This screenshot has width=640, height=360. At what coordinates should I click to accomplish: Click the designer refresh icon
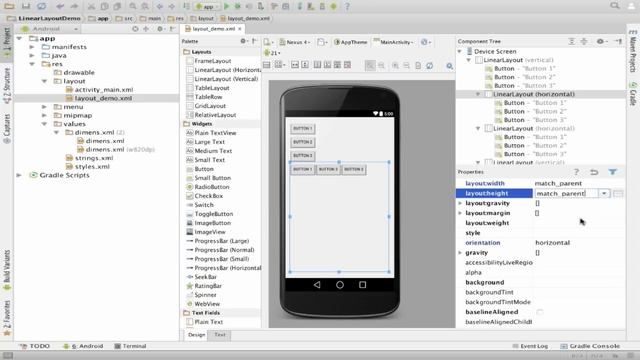pyautogui.click(x=429, y=65)
